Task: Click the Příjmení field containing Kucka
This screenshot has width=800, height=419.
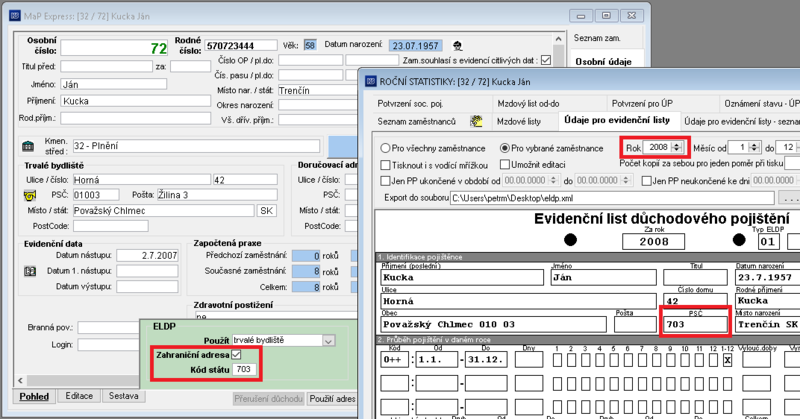Action: pyautogui.click(x=136, y=101)
